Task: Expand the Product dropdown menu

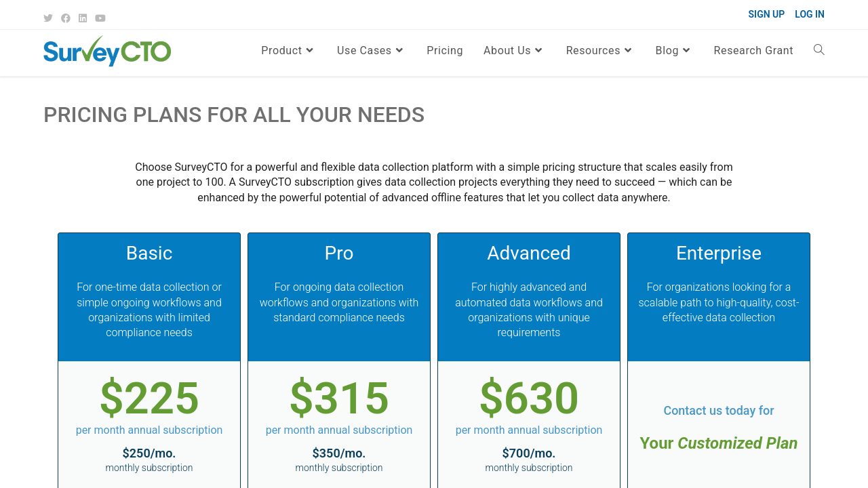Action: click(x=288, y=51)
